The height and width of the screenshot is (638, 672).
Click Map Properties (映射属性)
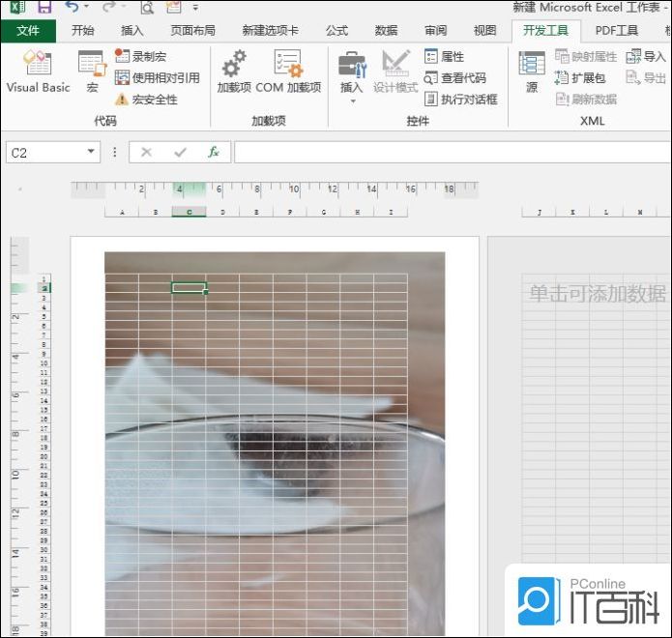[585, 56]
